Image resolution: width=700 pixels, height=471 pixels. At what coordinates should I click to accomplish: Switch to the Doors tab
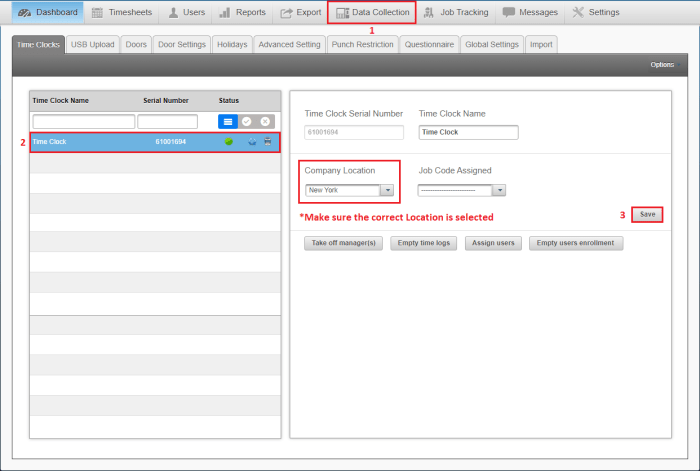136,45
